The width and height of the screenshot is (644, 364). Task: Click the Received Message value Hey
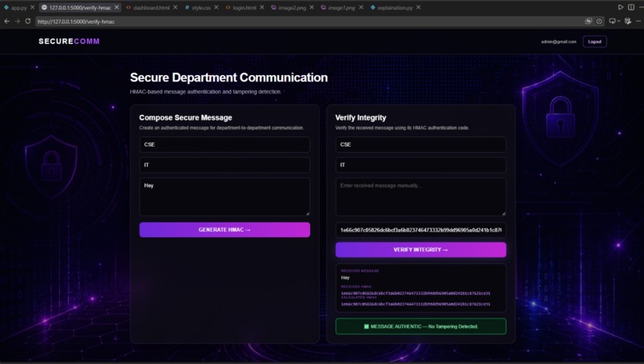coord(345,278)
